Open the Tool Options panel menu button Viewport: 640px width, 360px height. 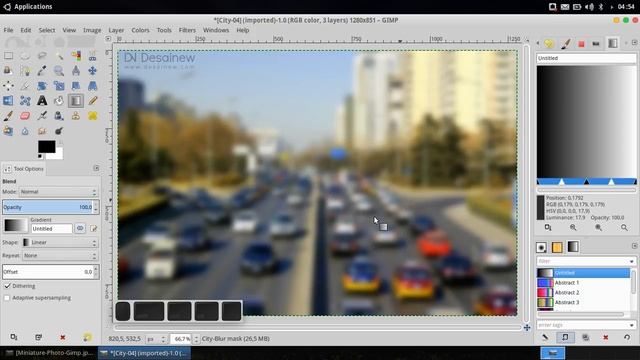(x=96, y=168)
